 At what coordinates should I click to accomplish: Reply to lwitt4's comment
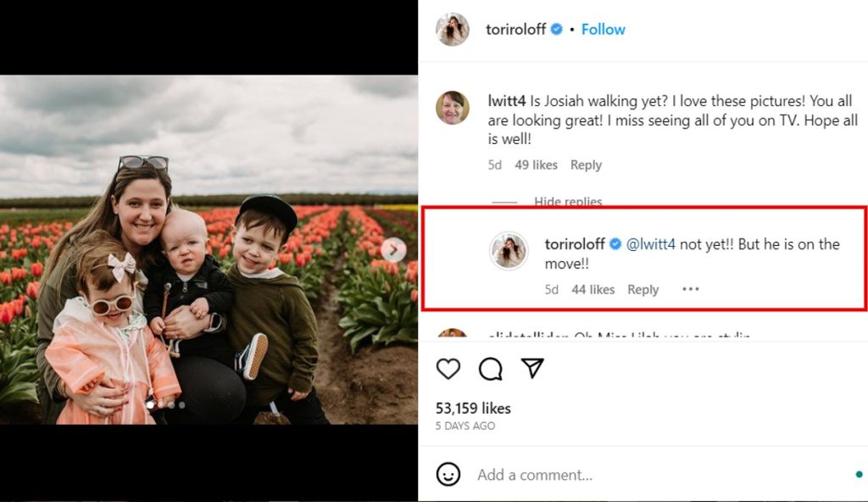tap(586, 165)
